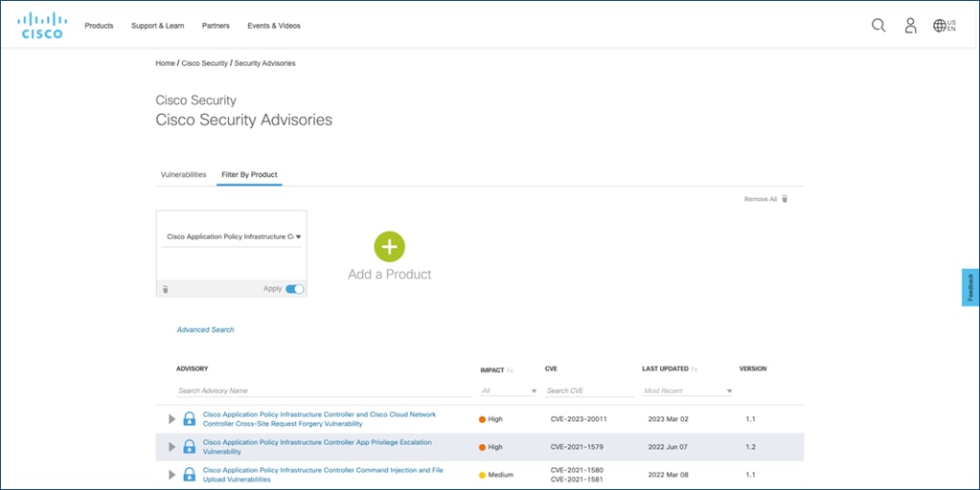Open the search magnifier icon
The width and height of the screenshot is (980, 490).
click(x=878, y=26)
